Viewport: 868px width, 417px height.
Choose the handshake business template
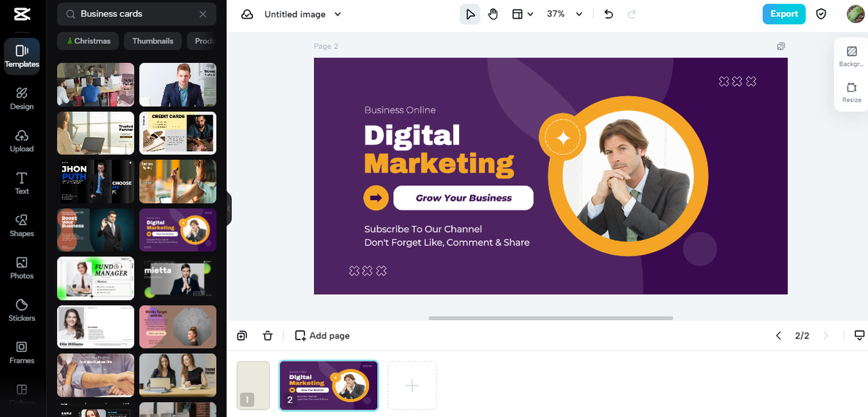point(95,375)
